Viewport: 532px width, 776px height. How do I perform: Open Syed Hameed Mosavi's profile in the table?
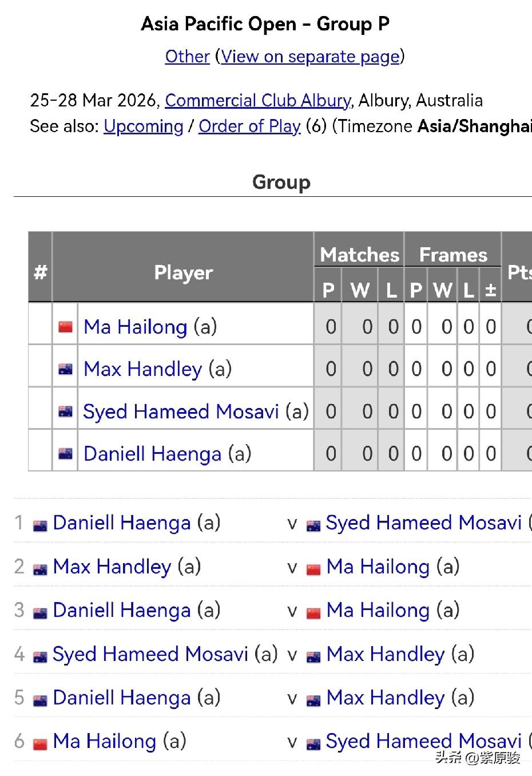coord(181,411)
